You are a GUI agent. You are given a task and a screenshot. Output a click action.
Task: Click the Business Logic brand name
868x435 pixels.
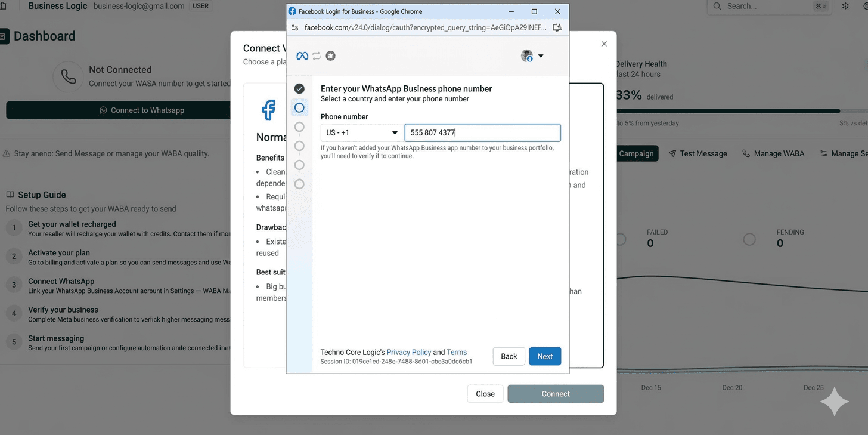click(58, 6)
